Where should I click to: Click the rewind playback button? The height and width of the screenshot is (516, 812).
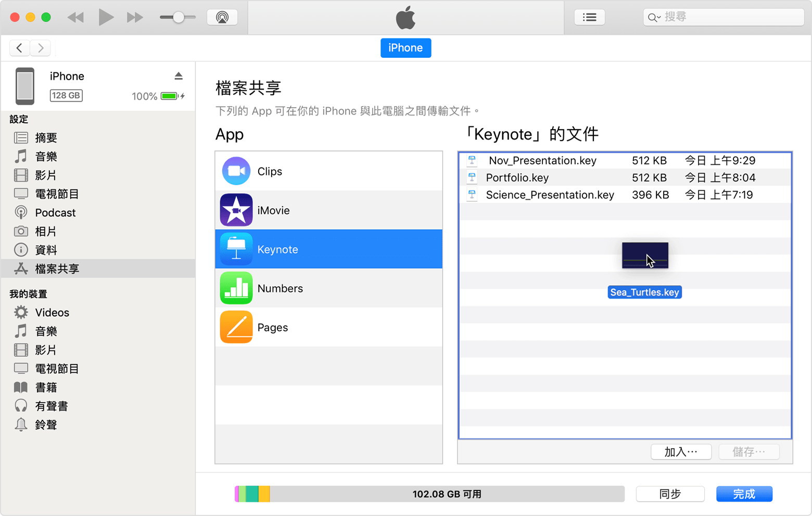tap(75, 17)
